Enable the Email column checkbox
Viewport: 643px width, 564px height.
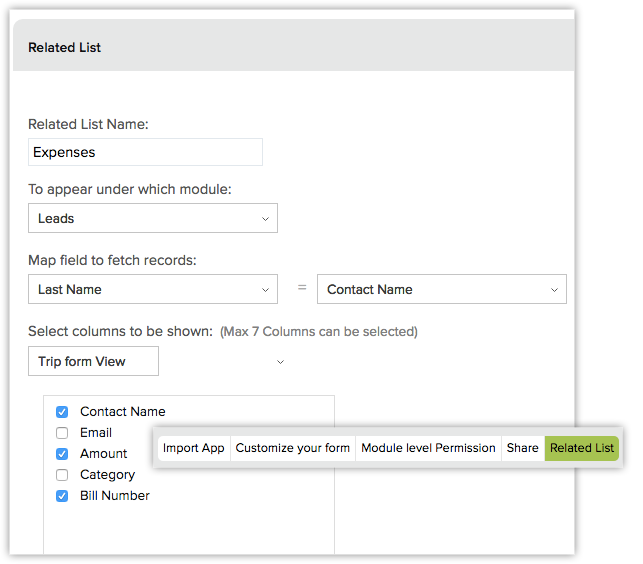(x=62, y=433)
